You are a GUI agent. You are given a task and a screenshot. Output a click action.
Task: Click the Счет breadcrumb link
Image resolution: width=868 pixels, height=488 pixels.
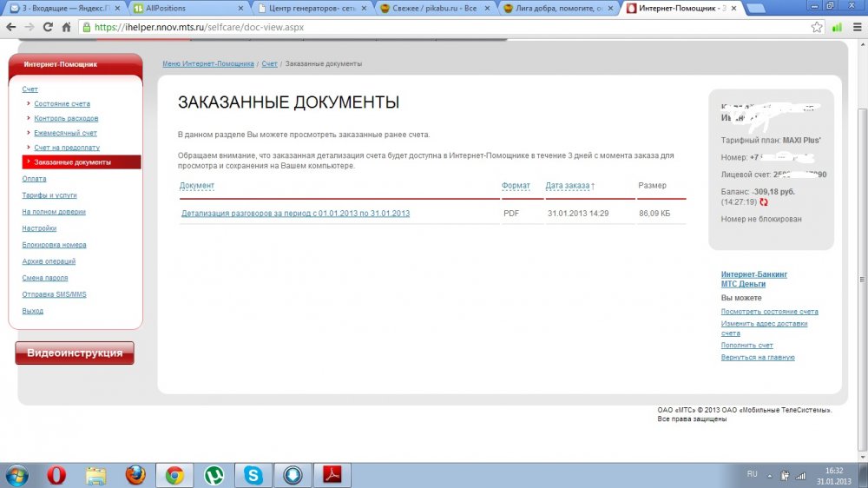[x=270, y=63]
